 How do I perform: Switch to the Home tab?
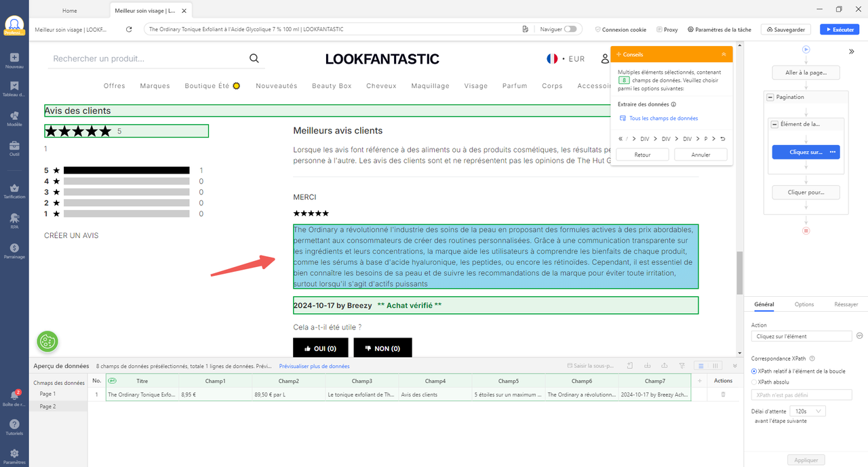(69, 11)
